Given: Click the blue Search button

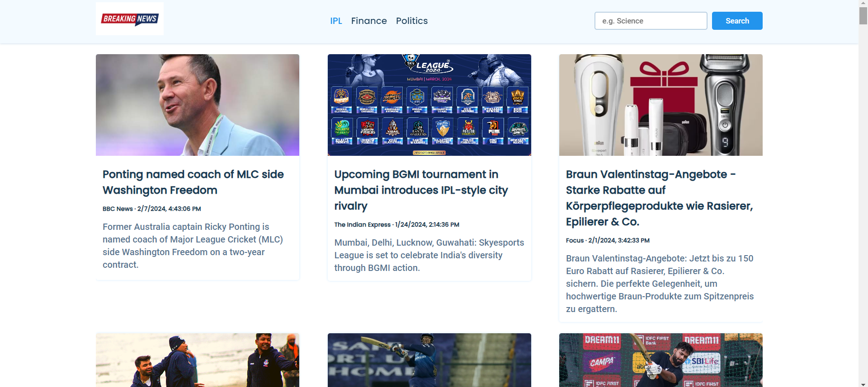Looking at the screenshot, I should pyautogui.click(x=737, y=21).
